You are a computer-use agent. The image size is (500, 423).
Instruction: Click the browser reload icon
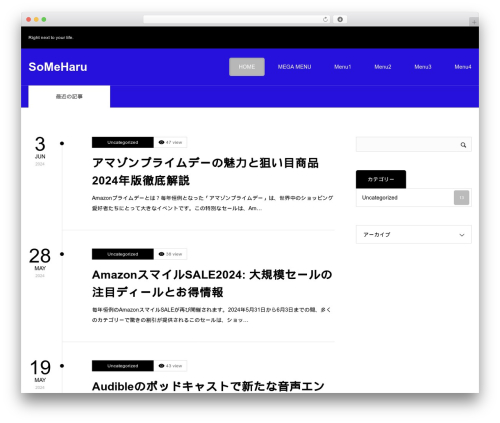pos(325,19)
